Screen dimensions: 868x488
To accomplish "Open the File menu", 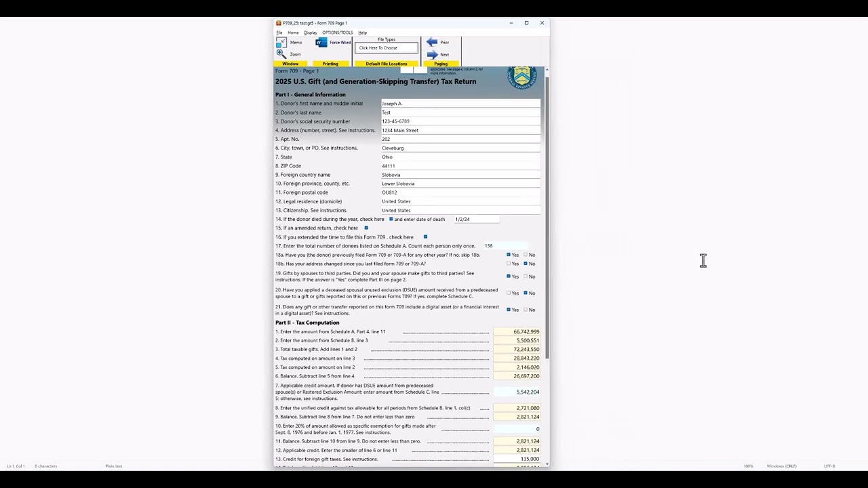I will coord(279,33).
